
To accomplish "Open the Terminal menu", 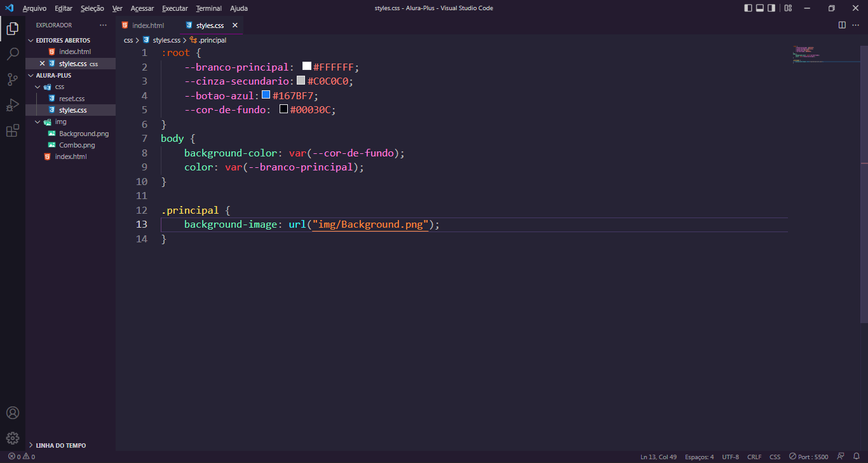I will pyautogui.click(x=209, y=8).
